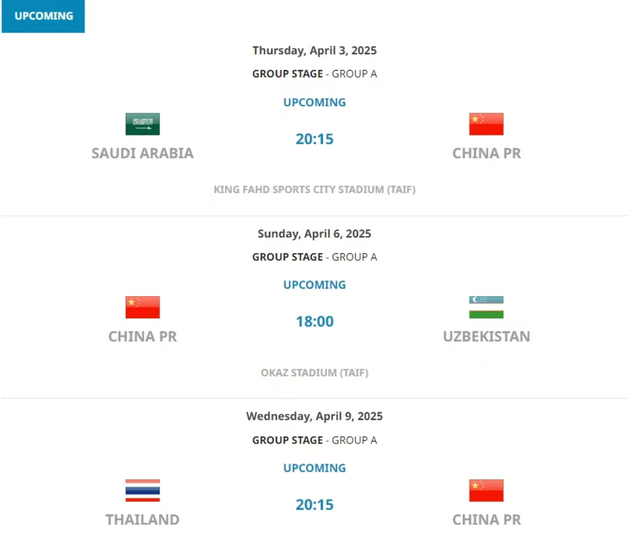Click the Thailand flag icon
640x536 pixels.
tap(142, 490)
